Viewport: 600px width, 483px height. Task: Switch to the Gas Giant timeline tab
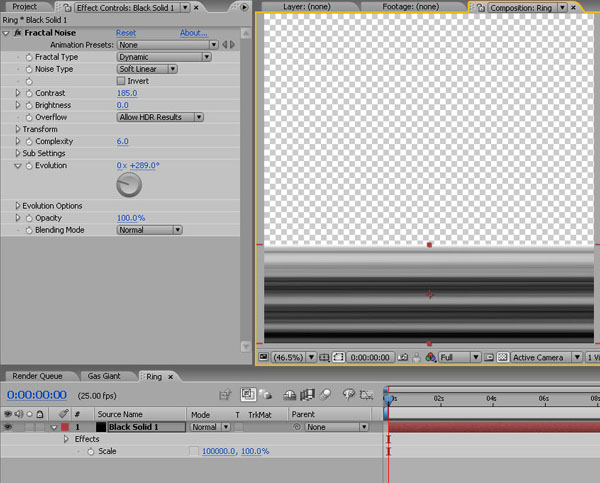pos(103,376)
